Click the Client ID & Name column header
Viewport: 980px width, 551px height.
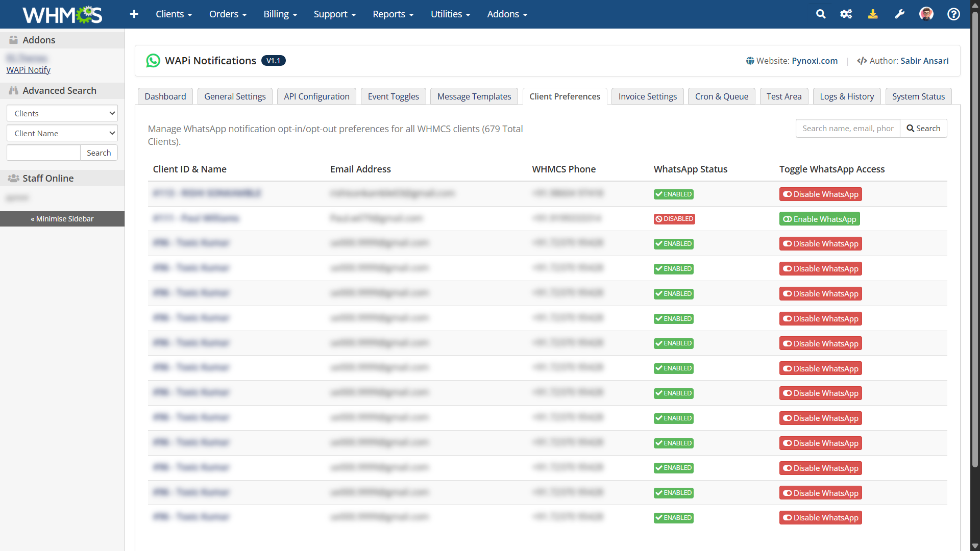click(x=189, y=169)
